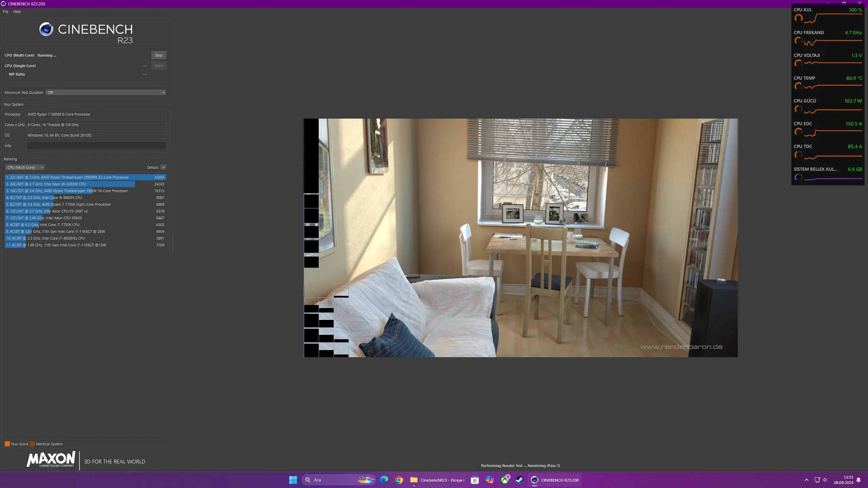Select the Ryzen 7 1700X ranking row
The image size is (868, 488).
point(85,204)
